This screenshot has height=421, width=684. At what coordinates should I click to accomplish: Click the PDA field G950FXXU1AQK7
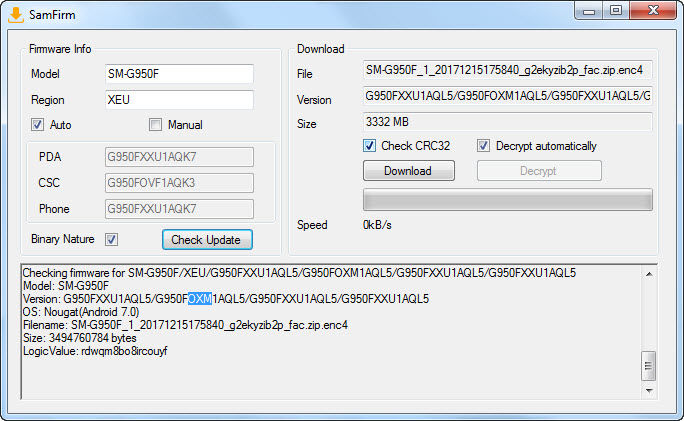179,157
